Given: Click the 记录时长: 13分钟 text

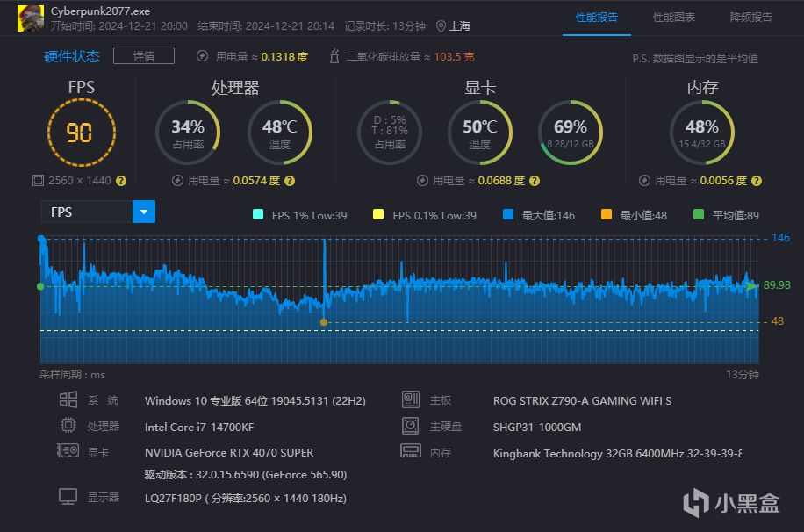Looking at the screenshot, I should pos(384,26).
